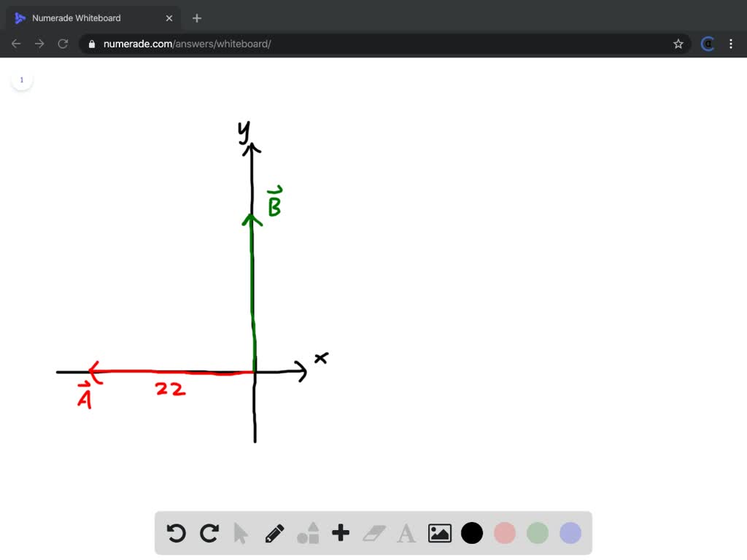Select the Eraser tool

(373, 533)
